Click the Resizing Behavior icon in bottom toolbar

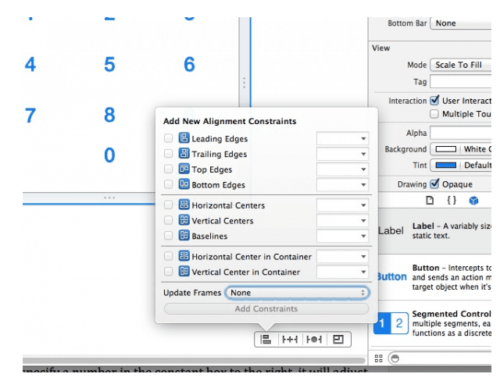pos(338,339)
